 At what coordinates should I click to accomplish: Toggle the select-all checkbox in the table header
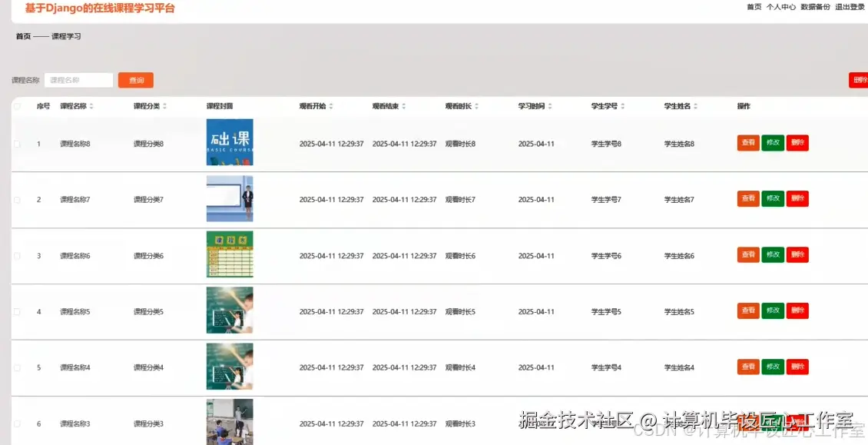pos(18,105)
